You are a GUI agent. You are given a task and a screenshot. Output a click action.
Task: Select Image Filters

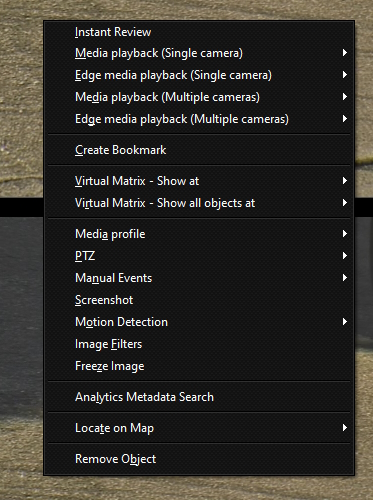pyautogui.click(x=199, y=344)
